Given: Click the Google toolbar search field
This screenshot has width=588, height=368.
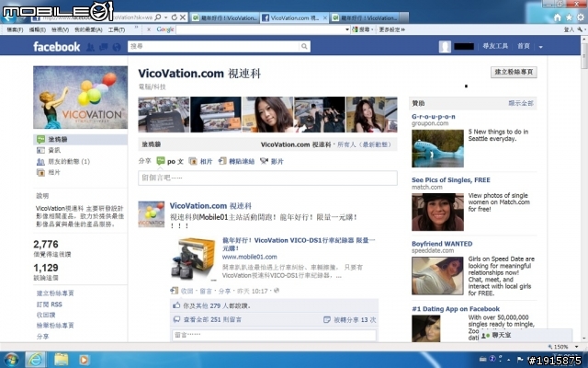Looking at the screenshot, I should pyautogui.click(x=261, y=29).
